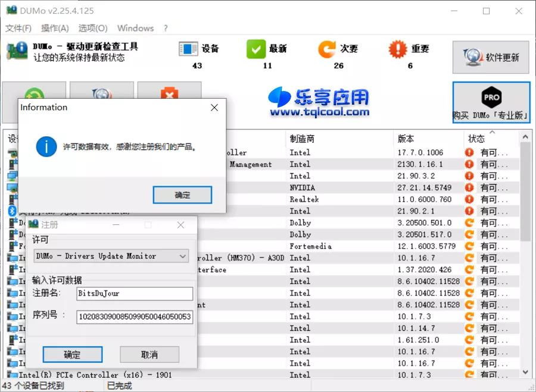
Task: Confirm the registration with 确定 button
Action: pyautogui.click(x=72, y=354)
